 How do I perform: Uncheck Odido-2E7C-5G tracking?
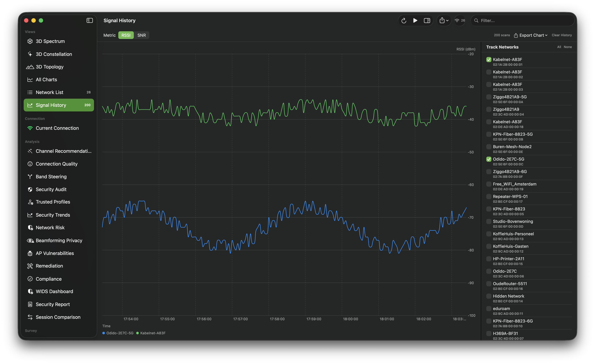(489, 159)
